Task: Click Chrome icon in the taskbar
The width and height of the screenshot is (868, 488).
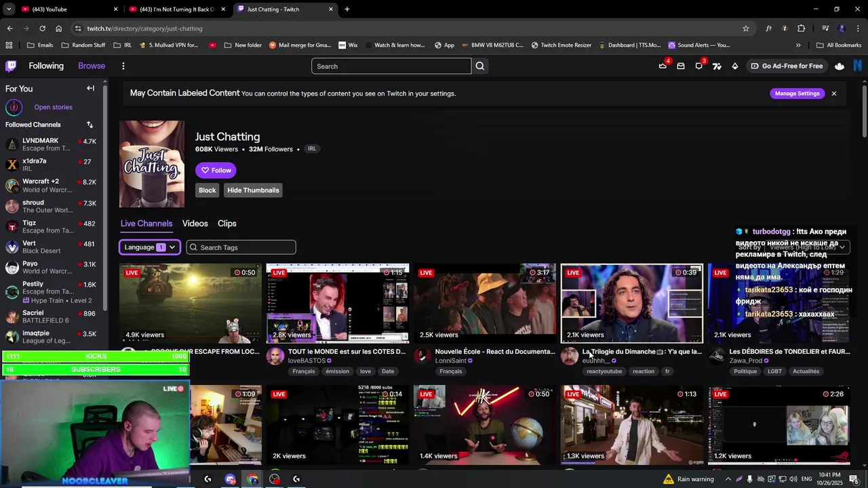Action: pyautogui.click(x=252, y=479)
